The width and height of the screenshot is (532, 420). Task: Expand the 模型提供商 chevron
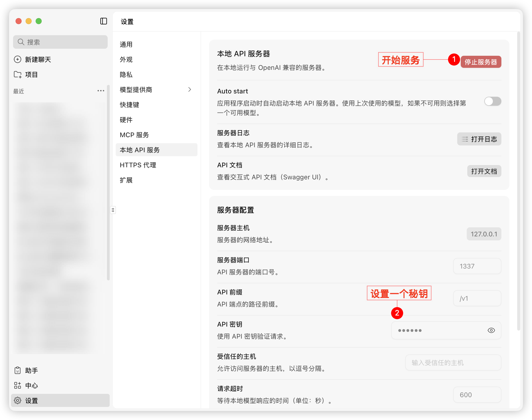point(190,90)
